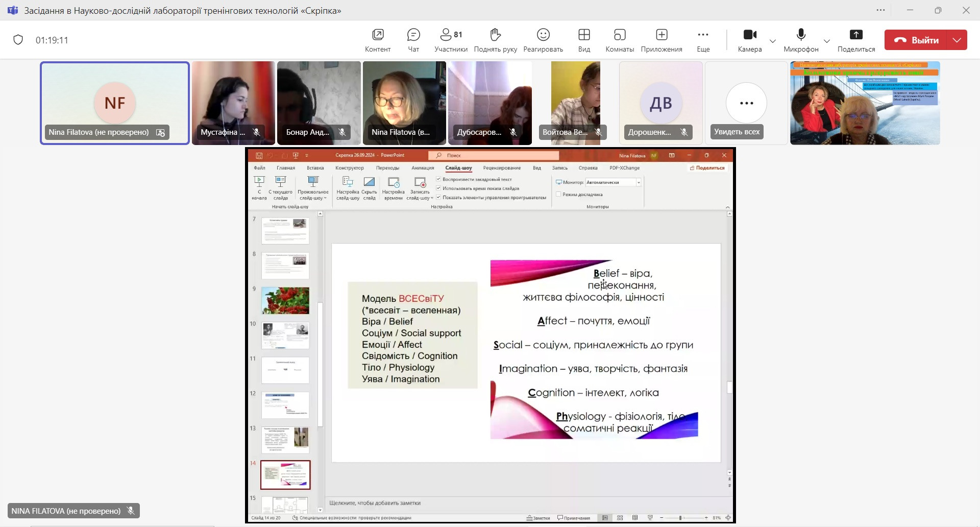Click slideshow icon in PowerPoint status bar
Viewport: 980px width, 527px height.
650,518
